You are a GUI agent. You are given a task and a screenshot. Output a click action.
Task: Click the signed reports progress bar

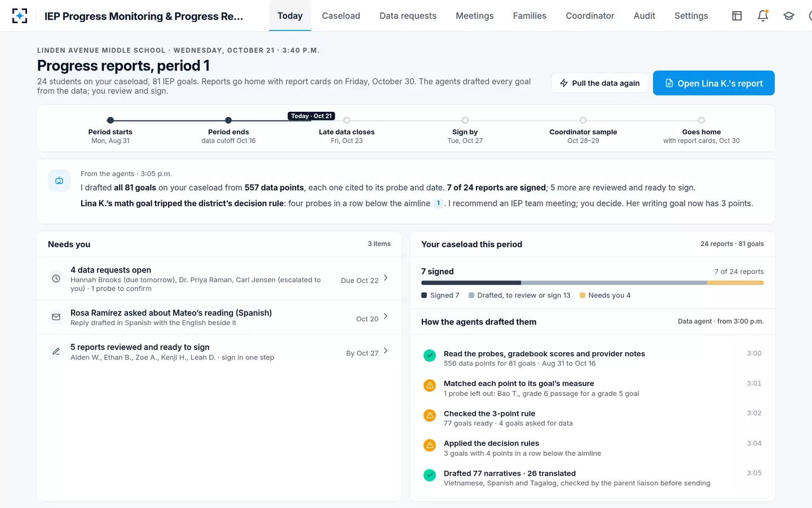pyautogui.click(x=593, y=283)
